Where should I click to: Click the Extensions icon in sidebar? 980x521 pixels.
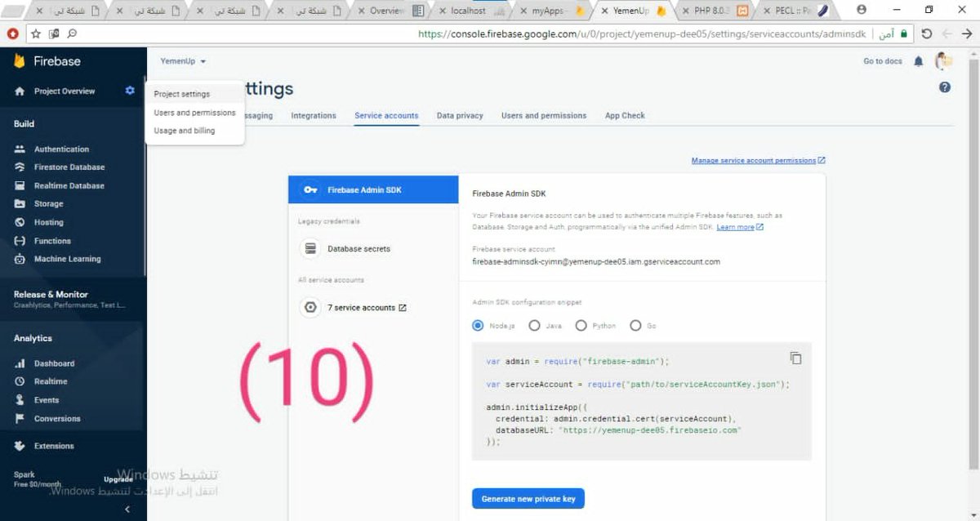click(20, 446)
